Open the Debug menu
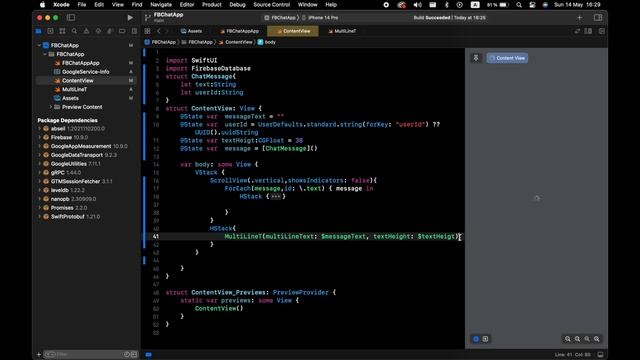The width and height of the screenshot is (640, 360). 237,5
